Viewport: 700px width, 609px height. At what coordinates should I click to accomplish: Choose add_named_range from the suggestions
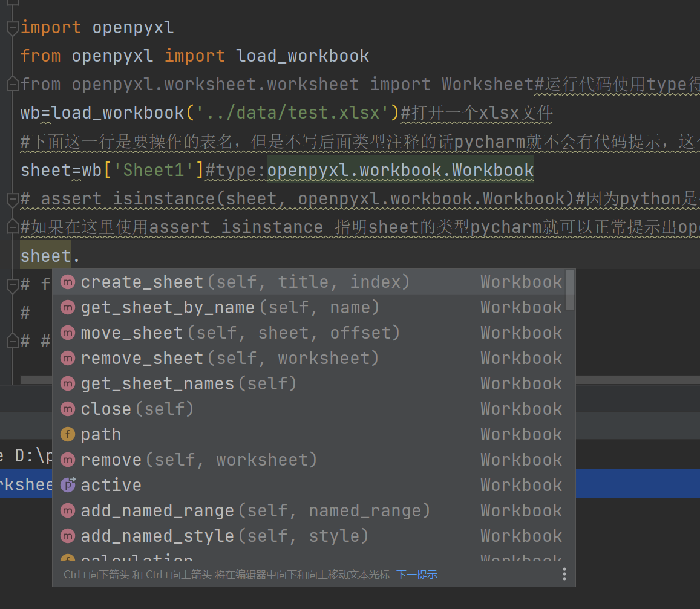(313, 510)
